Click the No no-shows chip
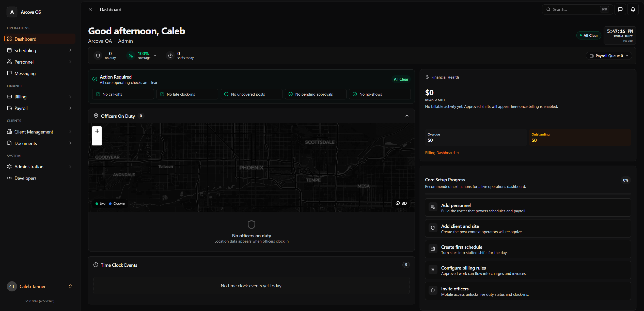Image resolution: width=644 pixels, height=311 pixels. (380, 94)
